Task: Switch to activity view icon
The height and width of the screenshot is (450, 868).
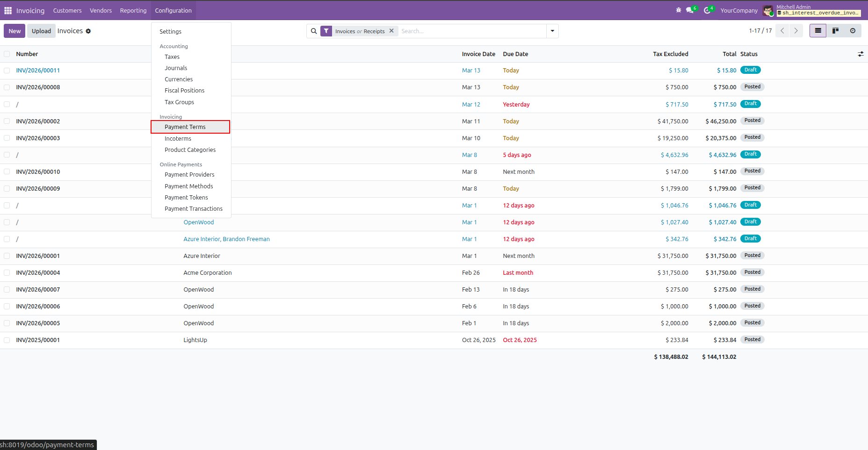Action: click(x=853, y=31)
